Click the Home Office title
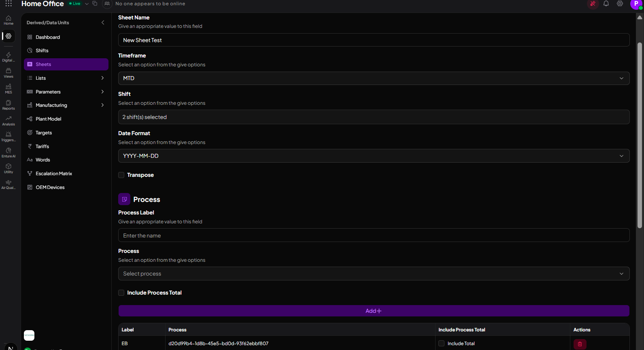 point(43,4)
